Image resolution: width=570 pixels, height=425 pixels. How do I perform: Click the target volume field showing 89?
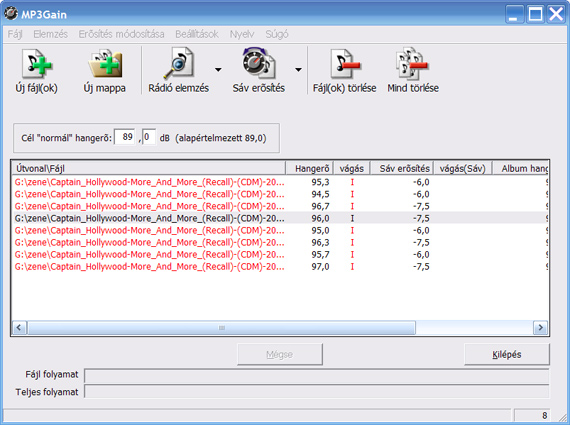click(125, 137)
